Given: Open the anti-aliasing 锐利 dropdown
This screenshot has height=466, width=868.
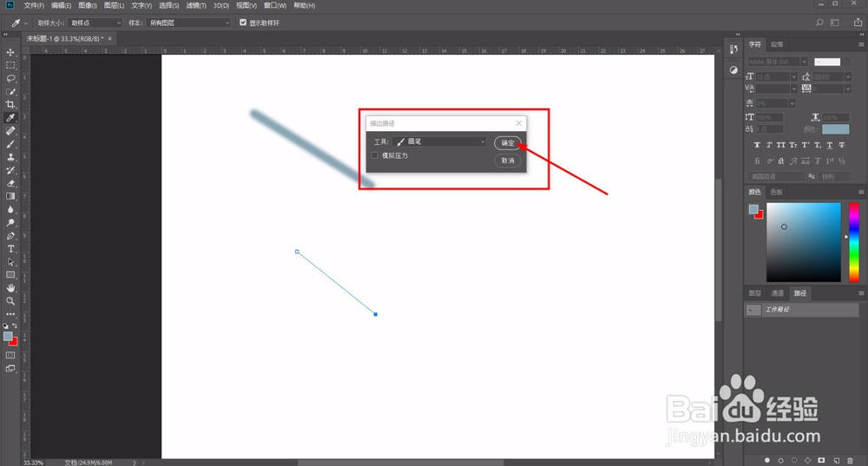Looking at the screenshot, I should [835, 176].
